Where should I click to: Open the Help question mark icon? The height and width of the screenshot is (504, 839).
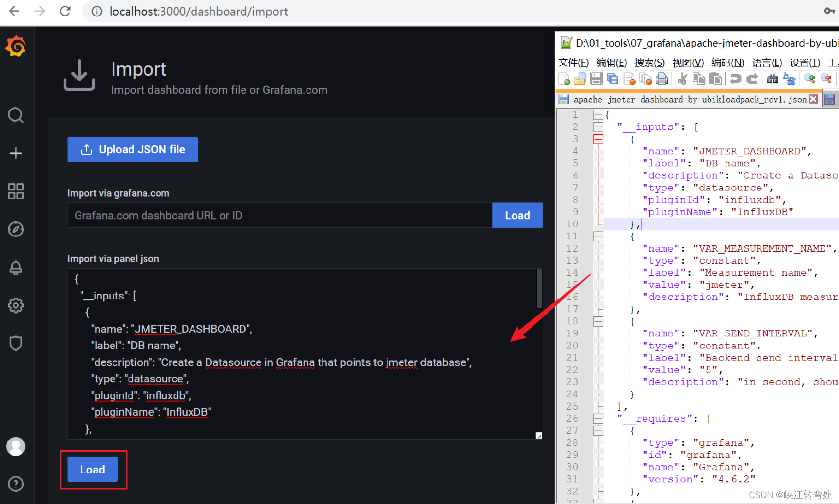click(x=16, y=484)
